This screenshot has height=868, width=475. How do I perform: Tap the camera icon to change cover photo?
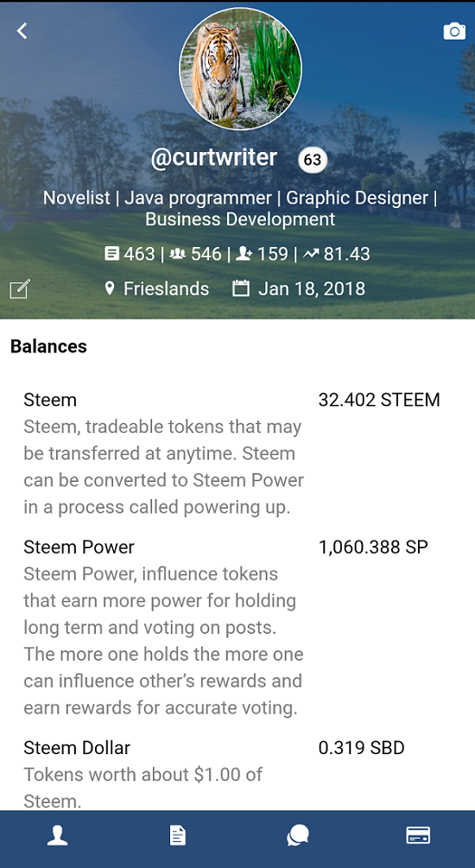coord(454,32)
